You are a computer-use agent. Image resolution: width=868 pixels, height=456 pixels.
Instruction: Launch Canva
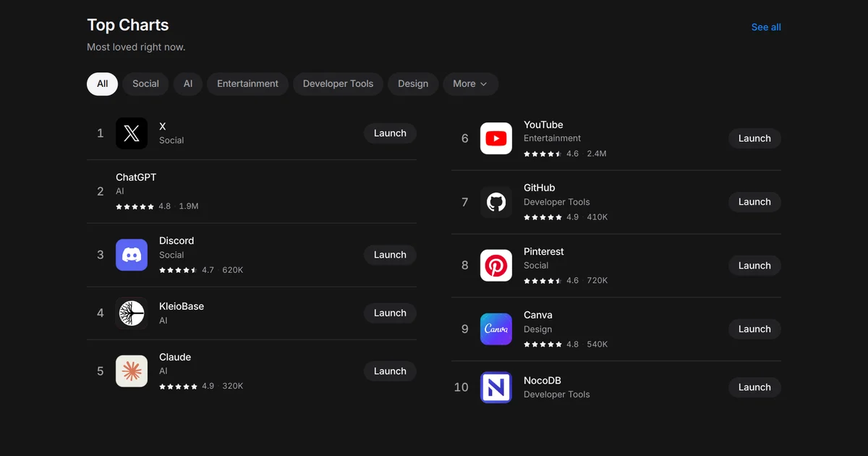(754, 329)
